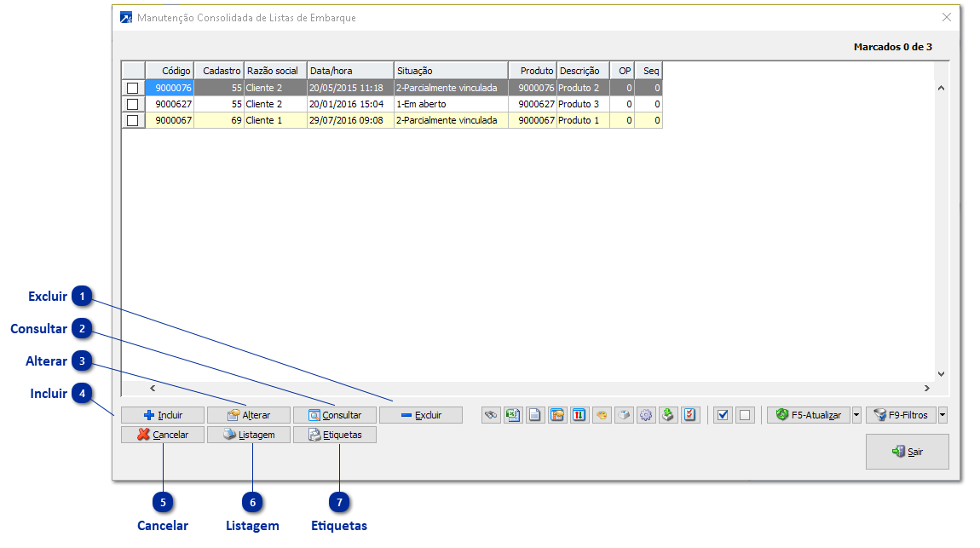Tick the checkbox for row 9000076
Image resolution: width=980 pixels, height=548 pixels.
[x=132, y=88]
